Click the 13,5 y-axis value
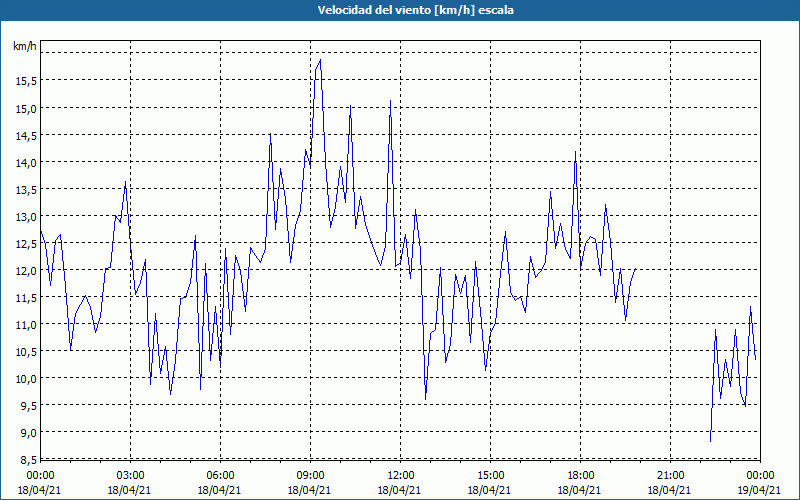This screenshot has height=500, width=800. coord(24,190)
